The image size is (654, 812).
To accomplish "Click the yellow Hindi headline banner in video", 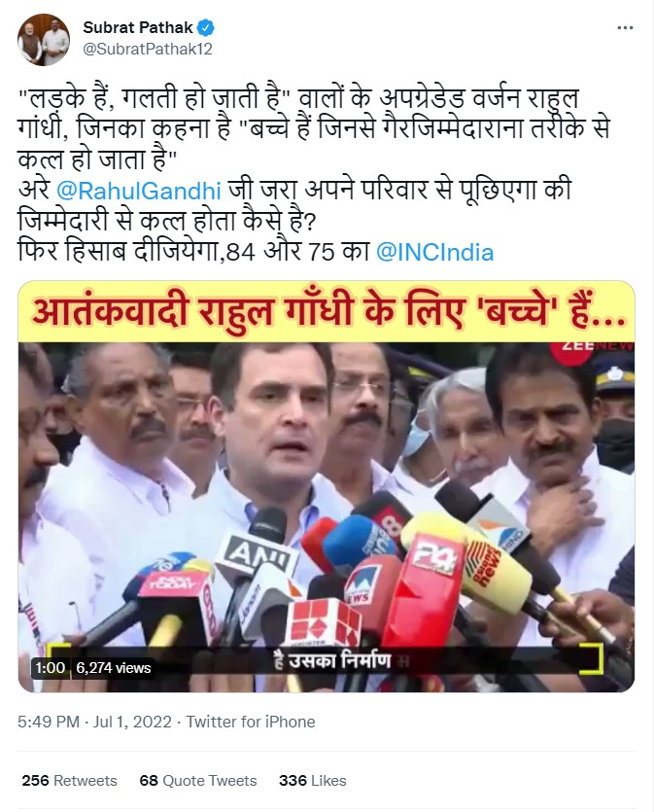I will coord(327,312).
